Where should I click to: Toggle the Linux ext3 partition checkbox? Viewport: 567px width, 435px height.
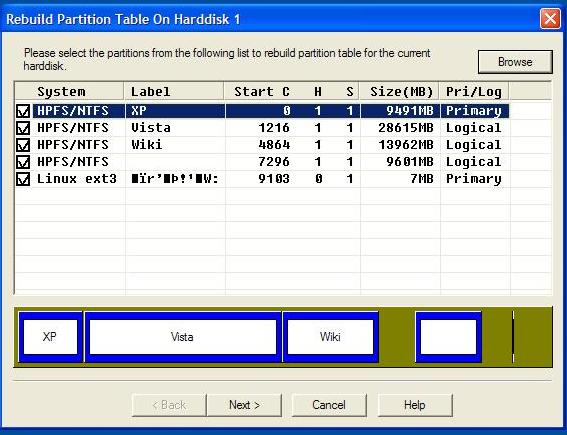[x=23, y=179]
